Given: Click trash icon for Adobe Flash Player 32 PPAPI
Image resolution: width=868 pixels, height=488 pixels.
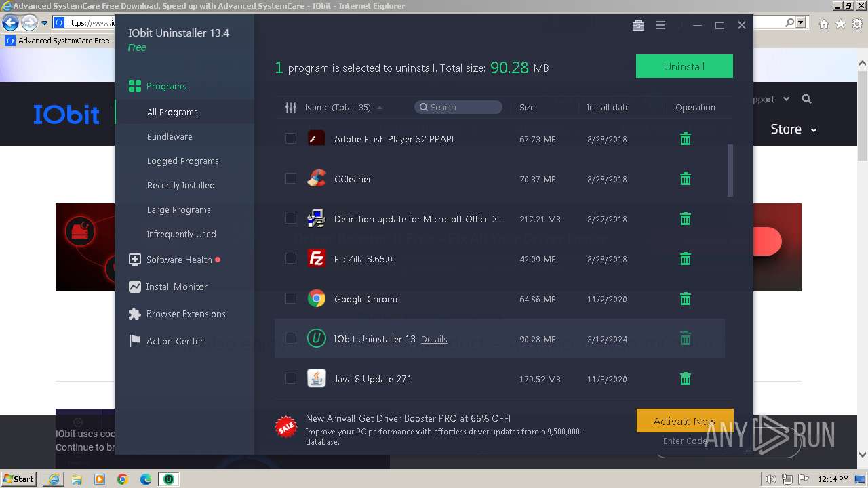Looking at the screenshot, I should point(686,139).
